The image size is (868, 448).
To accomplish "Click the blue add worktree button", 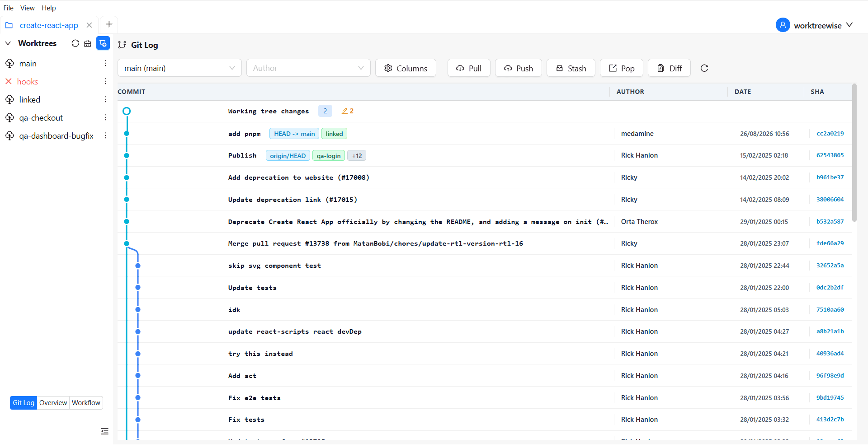I will (x=103, y=43).
